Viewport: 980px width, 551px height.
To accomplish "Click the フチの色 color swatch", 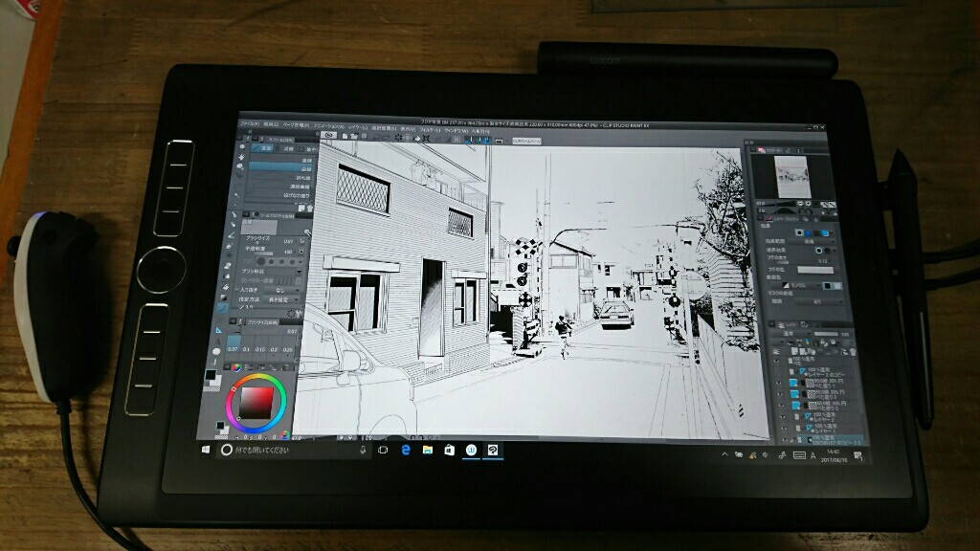I will [x=815, y=270].
